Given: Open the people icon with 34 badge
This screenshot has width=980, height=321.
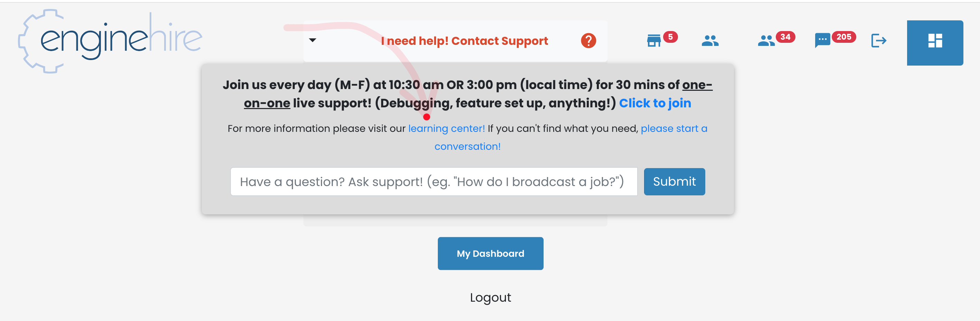Looking at the screenshot, I should pyautogui.click(x=766, y=41).
